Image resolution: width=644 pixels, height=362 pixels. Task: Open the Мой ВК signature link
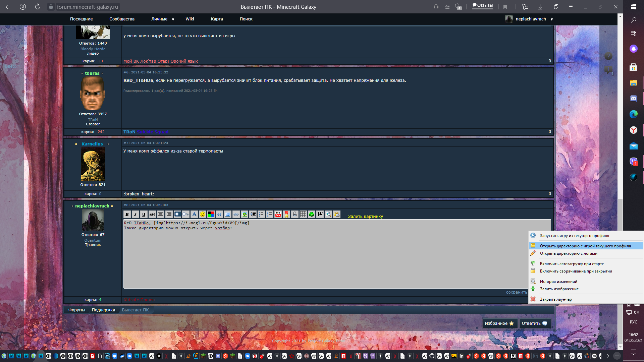(131, 61)
